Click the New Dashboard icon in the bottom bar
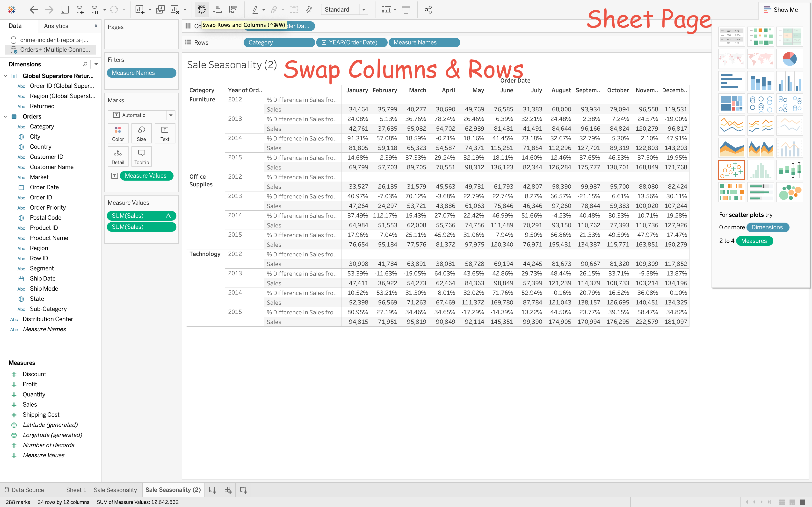Screen dimensions: 812x507 [x=228, y=490]
